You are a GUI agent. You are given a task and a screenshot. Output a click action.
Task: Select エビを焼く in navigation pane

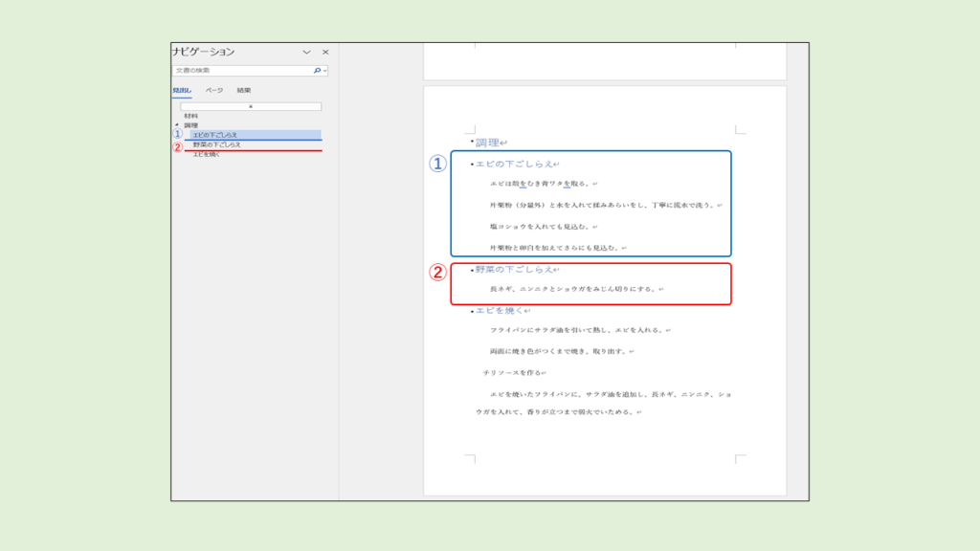[x=207, y=154]
